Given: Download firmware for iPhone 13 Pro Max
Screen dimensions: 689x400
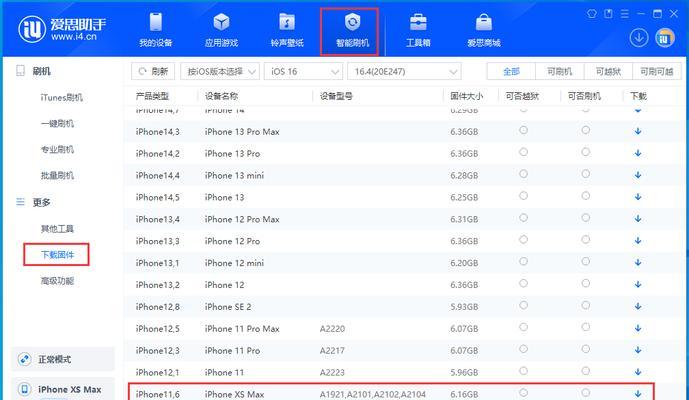Looking at the screenshot, I should tap(638, 131).
